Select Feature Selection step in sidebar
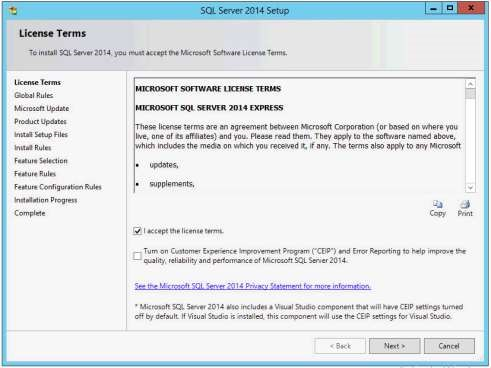This screenshot has height=368, width=491. pyautogui.click(x=41, y=161)
